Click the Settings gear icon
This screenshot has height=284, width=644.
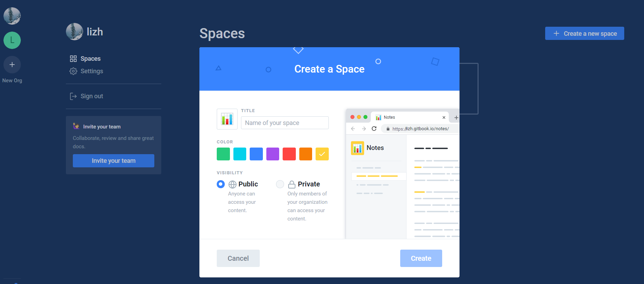pyautogui.click(x=73, y=71)
